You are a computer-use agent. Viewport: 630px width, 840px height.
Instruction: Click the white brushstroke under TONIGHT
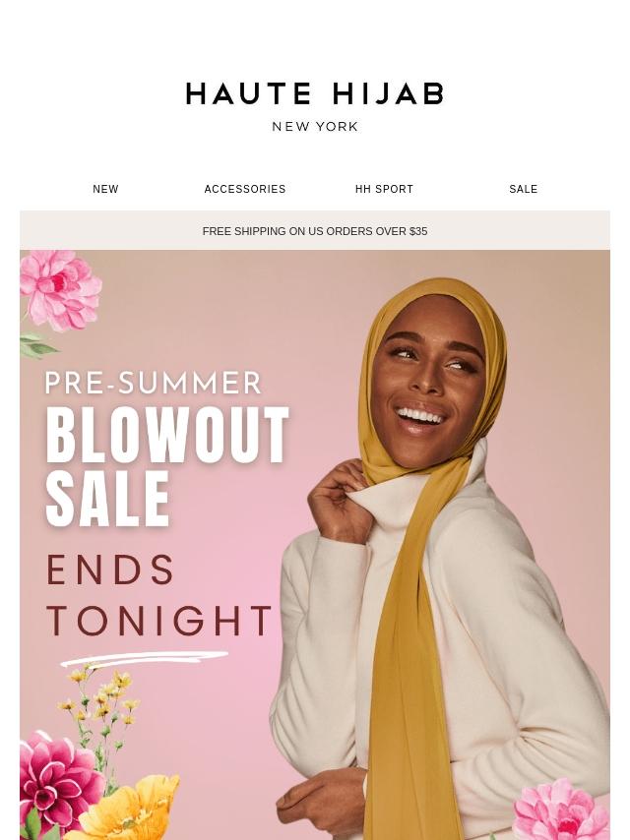144,658
